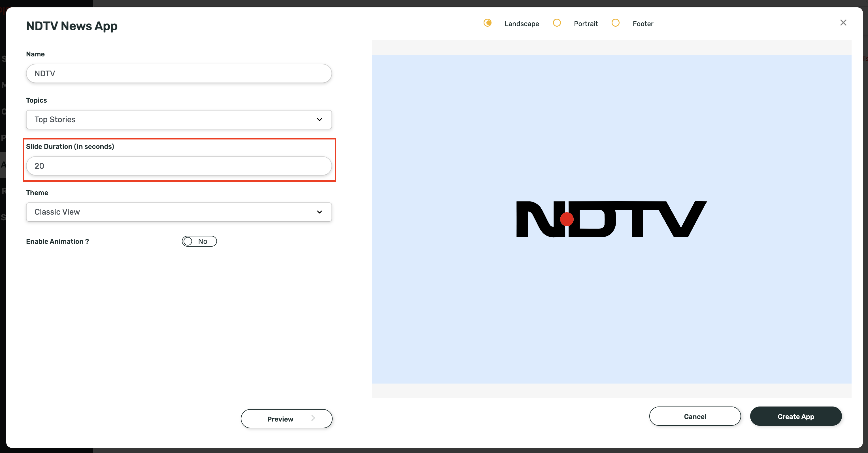
Task: Click the Preview button
Action: [286, 419]
